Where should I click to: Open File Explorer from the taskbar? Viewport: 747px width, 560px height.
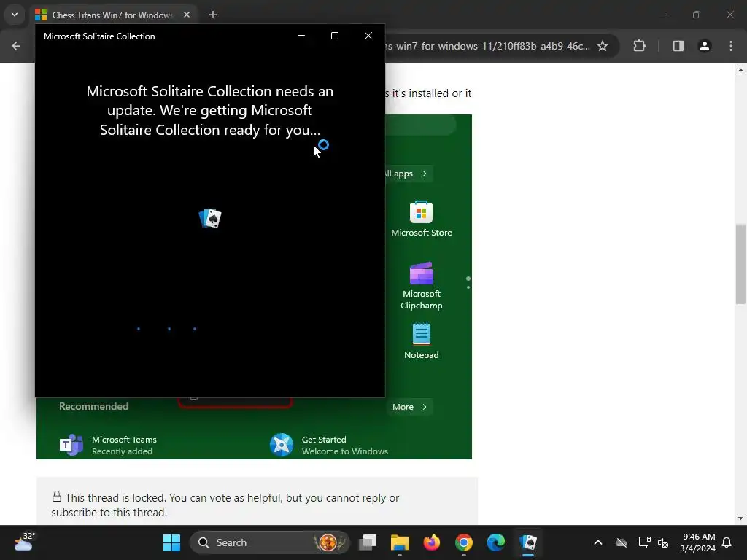pos(399,542)
